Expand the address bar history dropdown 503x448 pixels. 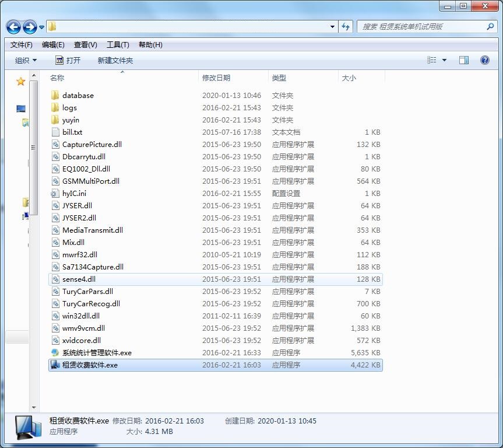[332, 27]
